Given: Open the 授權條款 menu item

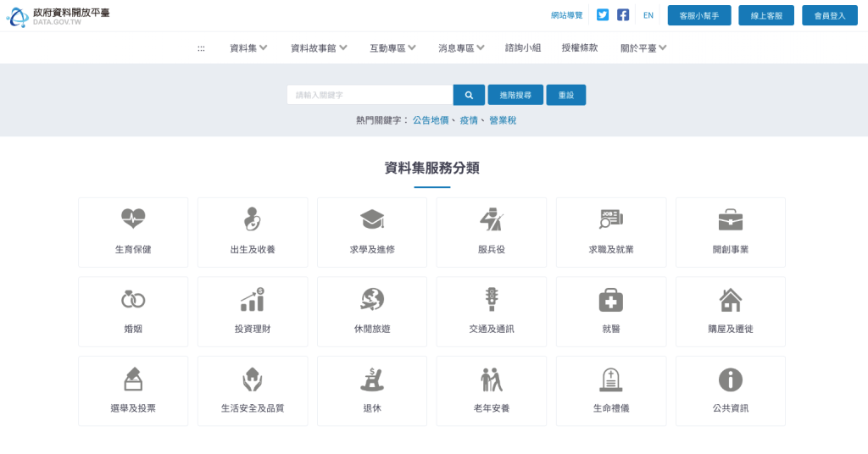Looking at the screenshot, I should [580, 48].
